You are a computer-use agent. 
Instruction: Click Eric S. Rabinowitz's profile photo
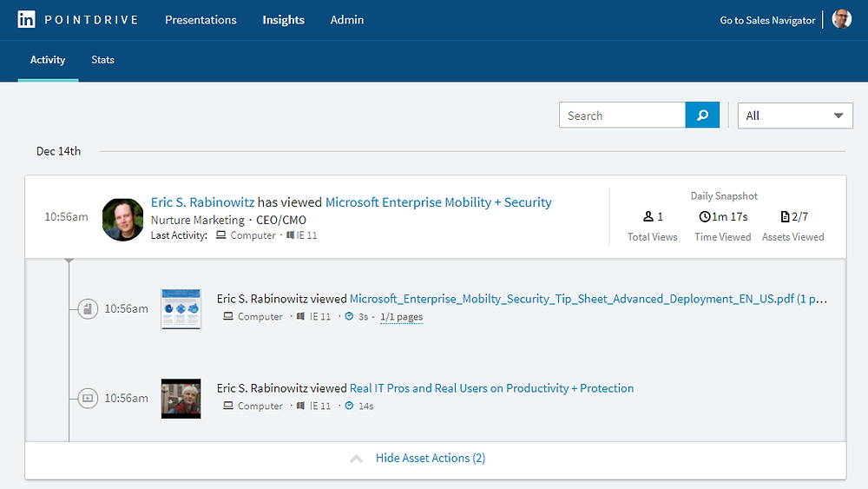pos(123,219)
